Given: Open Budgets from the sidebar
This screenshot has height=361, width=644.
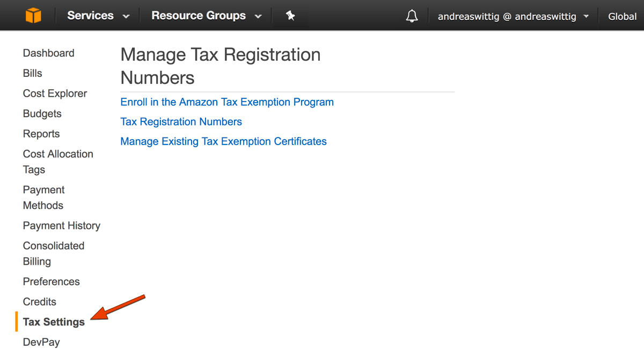Looking at the screenshot, I should (x=42, y=113).
